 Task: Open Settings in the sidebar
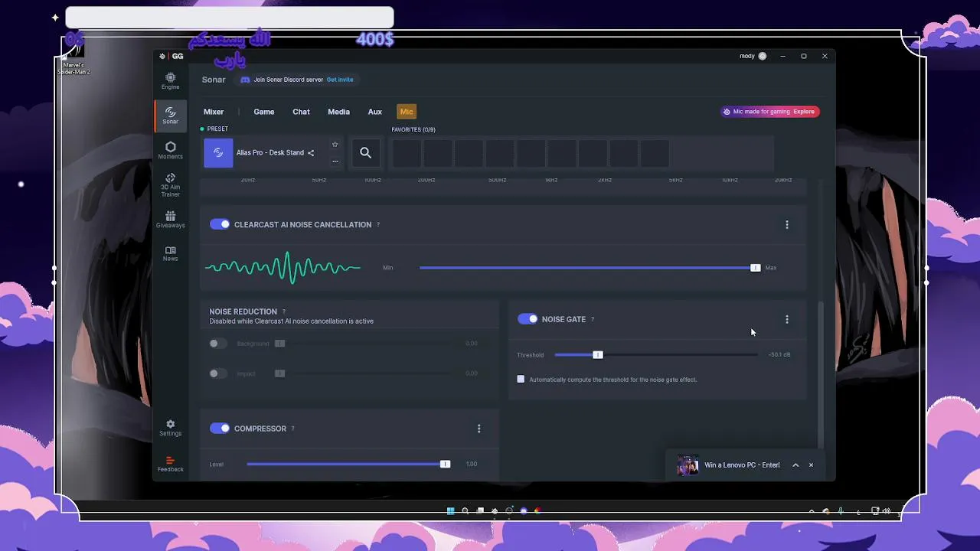170,428
